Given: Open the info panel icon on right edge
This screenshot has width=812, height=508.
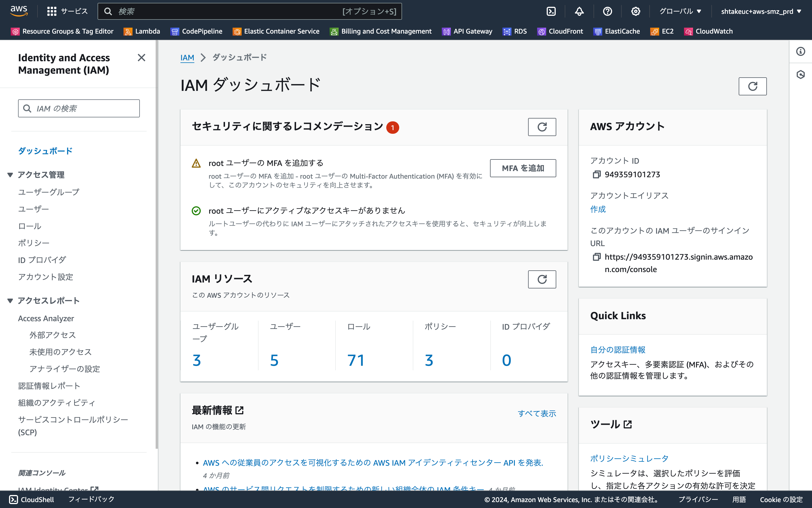Looking at the screenshot, I should coord(801,51).
